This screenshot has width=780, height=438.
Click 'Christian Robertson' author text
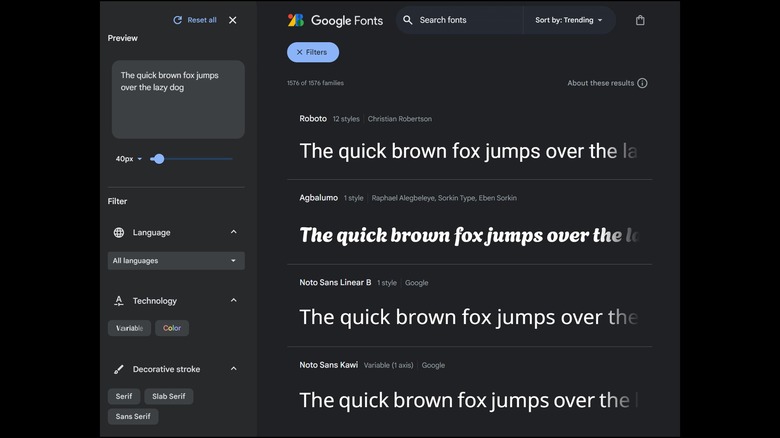coord(399,119)
